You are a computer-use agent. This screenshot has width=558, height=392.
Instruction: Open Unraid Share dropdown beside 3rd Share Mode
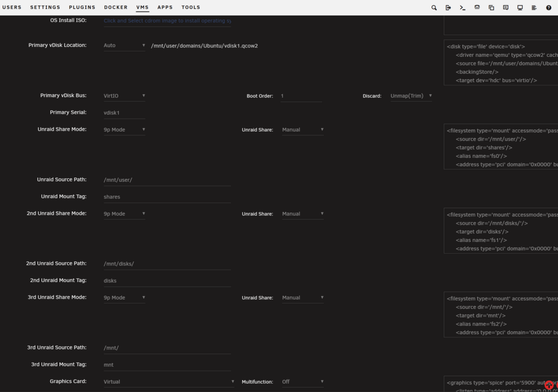(303, 297)
